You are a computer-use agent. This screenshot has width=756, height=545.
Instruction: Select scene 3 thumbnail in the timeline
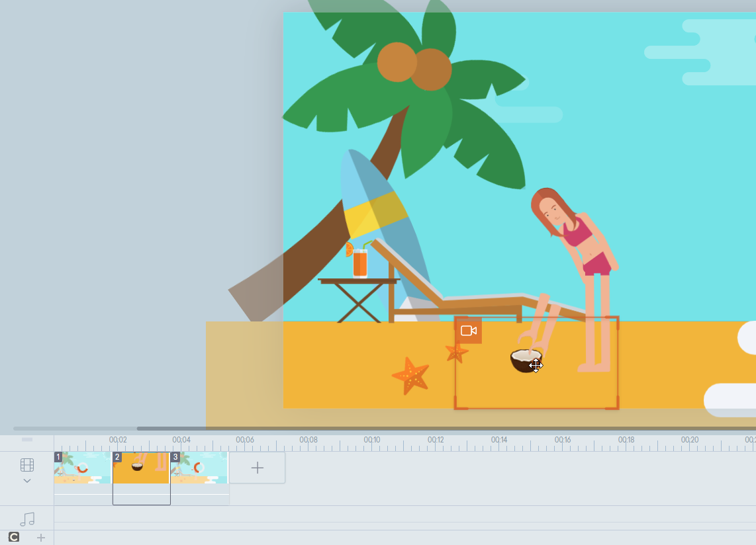point(199,468)
